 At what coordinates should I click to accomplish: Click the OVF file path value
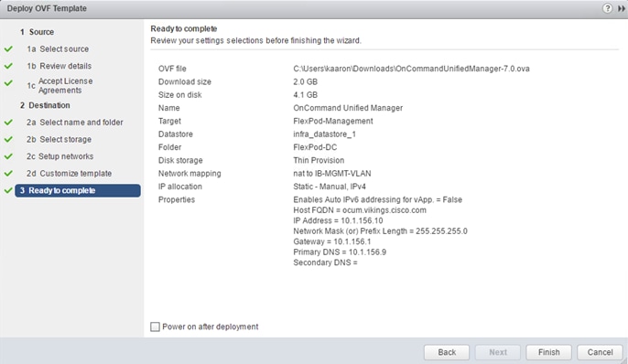[x=411, y=69]
